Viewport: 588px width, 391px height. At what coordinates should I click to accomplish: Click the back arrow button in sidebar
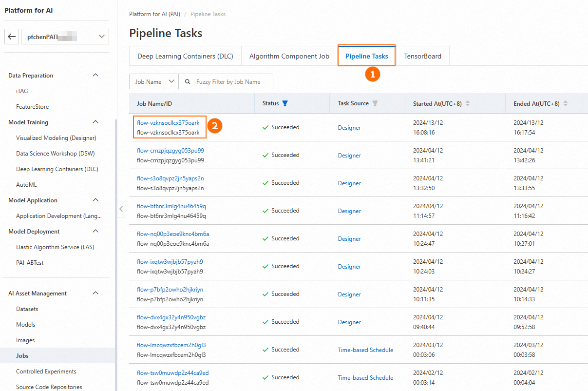12,37
